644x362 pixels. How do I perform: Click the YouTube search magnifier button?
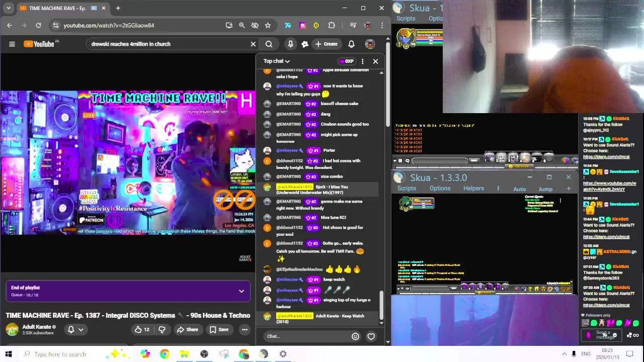click(x=269, y=44)
